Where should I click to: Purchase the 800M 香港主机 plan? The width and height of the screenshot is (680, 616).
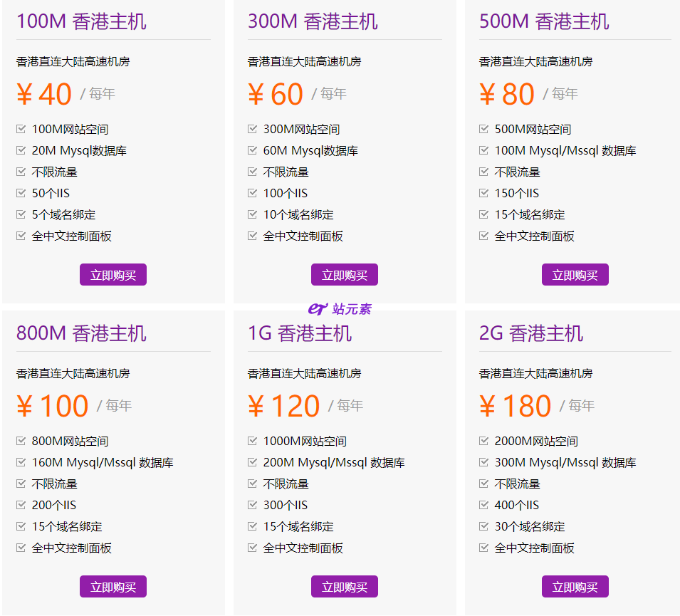pyautogui.click(x=113, y=587)
